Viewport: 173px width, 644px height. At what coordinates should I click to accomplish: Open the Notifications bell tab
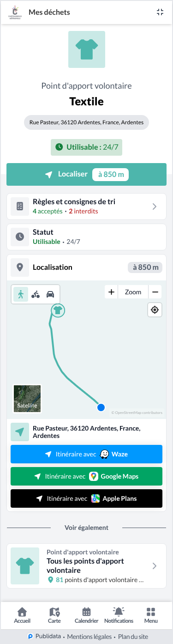(119, 615)
